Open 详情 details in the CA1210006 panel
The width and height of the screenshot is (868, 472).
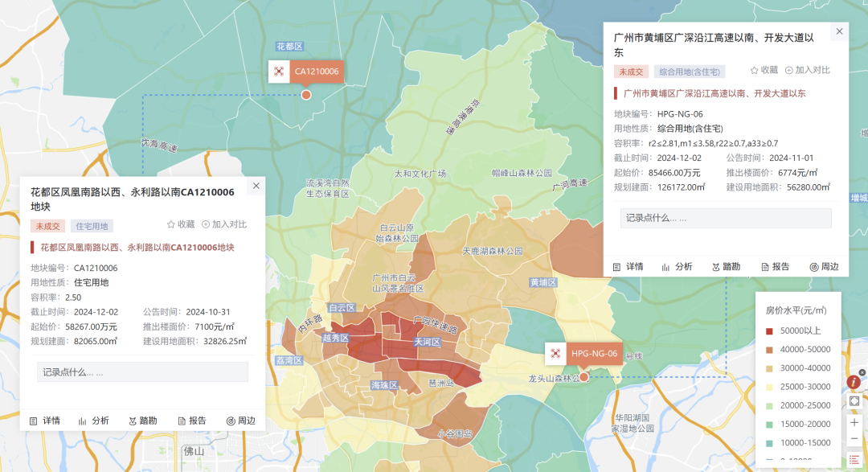click(x=46, y=420)
